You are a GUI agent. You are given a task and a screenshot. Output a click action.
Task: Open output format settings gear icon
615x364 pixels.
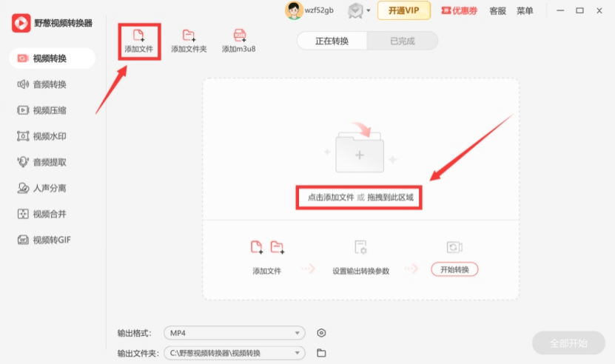(x=321, y=333)
